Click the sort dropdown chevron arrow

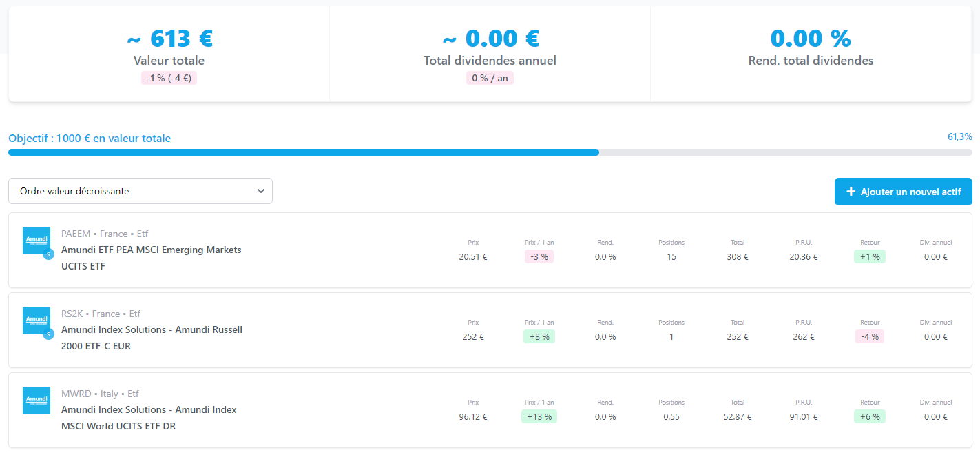261,191
